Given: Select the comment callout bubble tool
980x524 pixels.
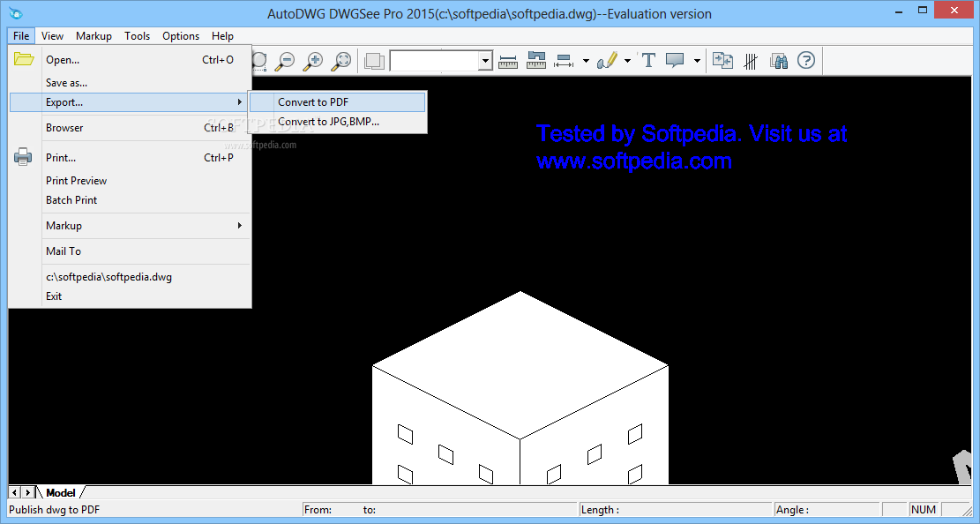Looking at the screenshot, I should click(675, 61).
